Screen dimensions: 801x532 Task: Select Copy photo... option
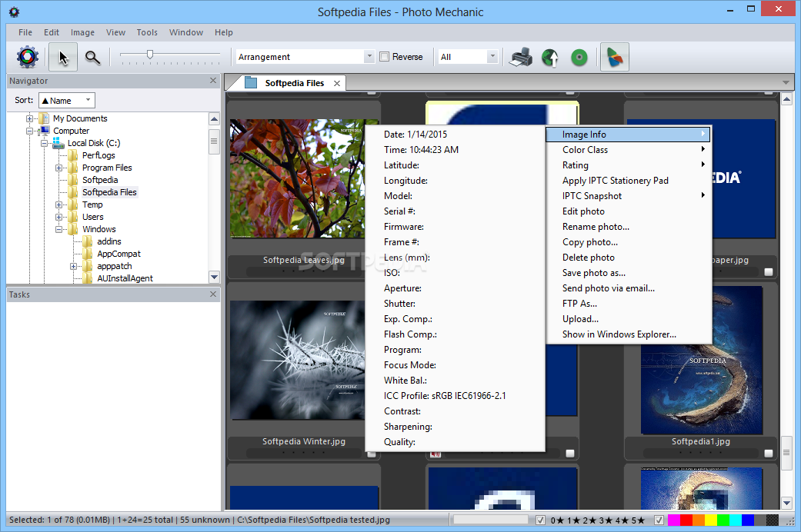(x=629, y=241)
